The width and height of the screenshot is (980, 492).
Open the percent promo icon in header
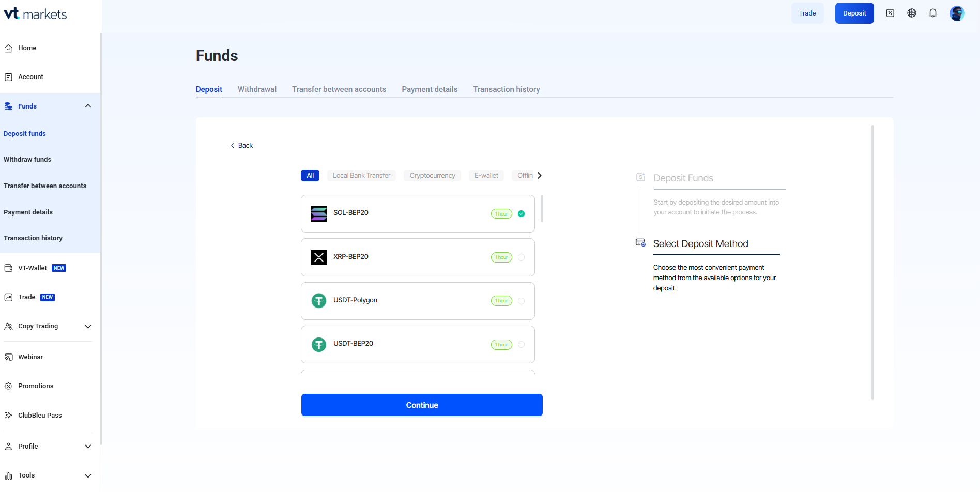(x=890, y=13)
